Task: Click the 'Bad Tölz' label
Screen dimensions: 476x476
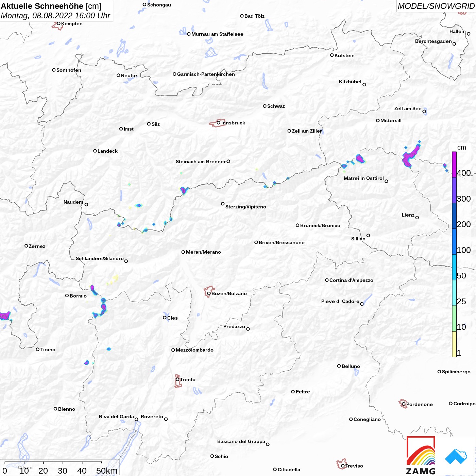Action: (254, 16)
